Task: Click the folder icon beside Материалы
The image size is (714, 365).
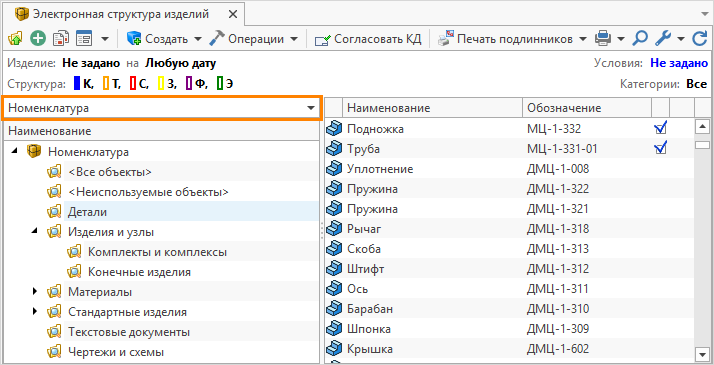Action: (x=54, y=291)
